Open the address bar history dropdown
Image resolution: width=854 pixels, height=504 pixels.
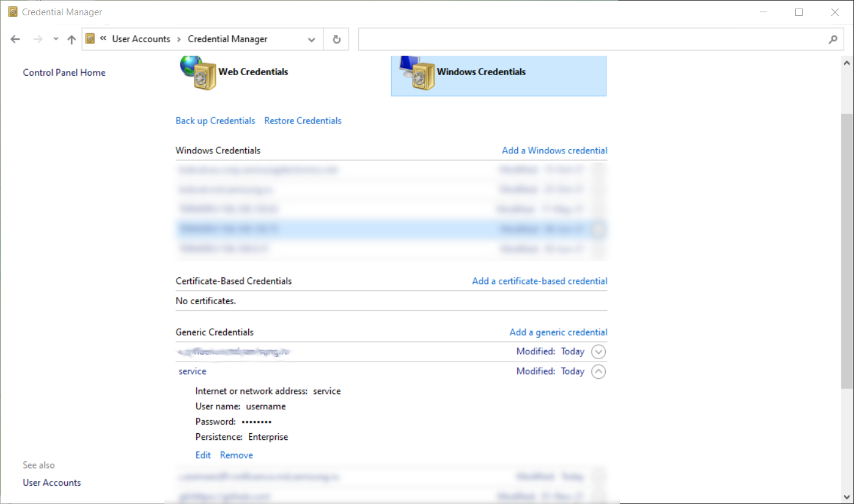pos(311,38)
